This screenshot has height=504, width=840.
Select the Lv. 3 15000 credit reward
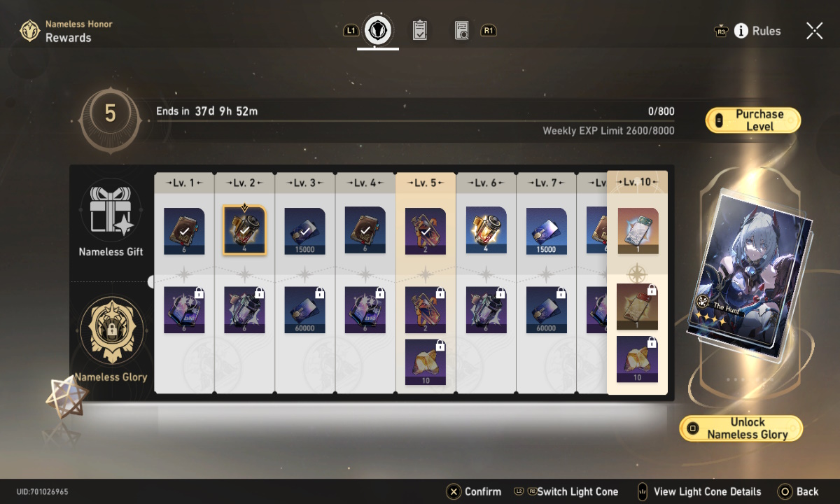[x=305, y=231]
